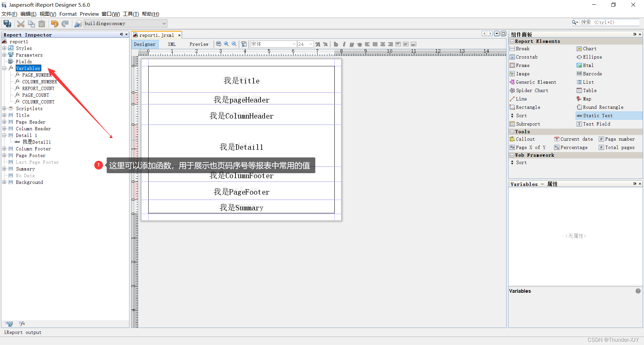Switch to the Designer view tab
Screen dimensions: 644x345
[x=145, y=44]
